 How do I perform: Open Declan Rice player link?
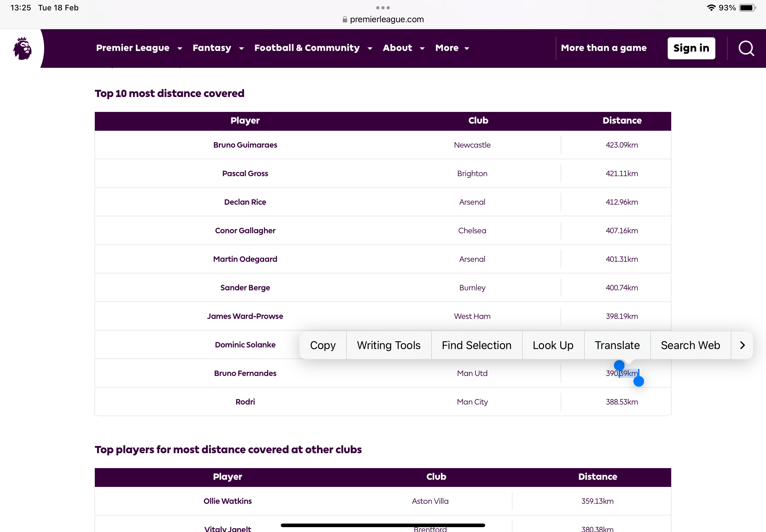pos(245,202)
